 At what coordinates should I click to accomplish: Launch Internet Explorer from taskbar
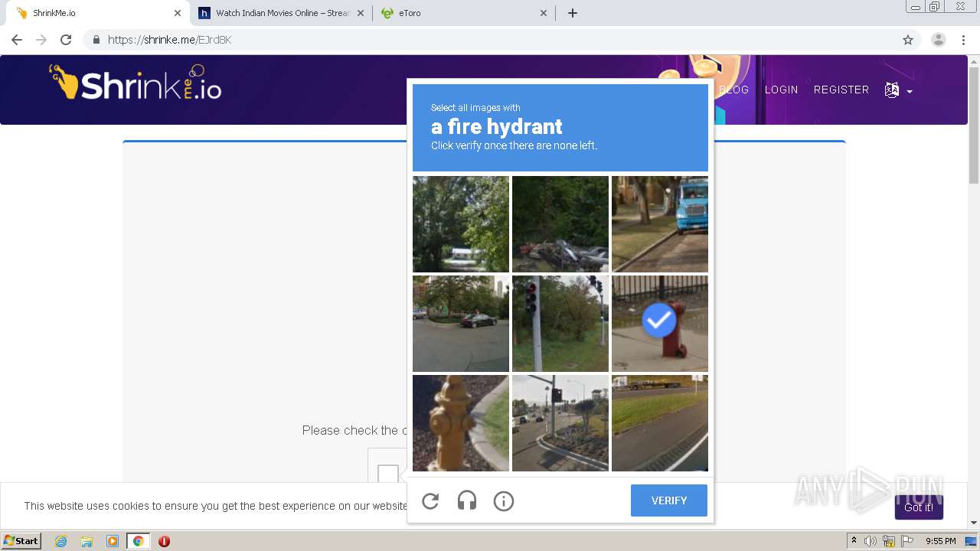pos(60,541)
